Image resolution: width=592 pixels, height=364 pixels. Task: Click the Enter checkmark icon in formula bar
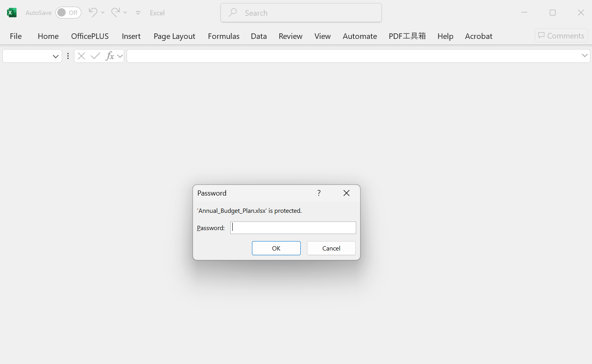95,56
